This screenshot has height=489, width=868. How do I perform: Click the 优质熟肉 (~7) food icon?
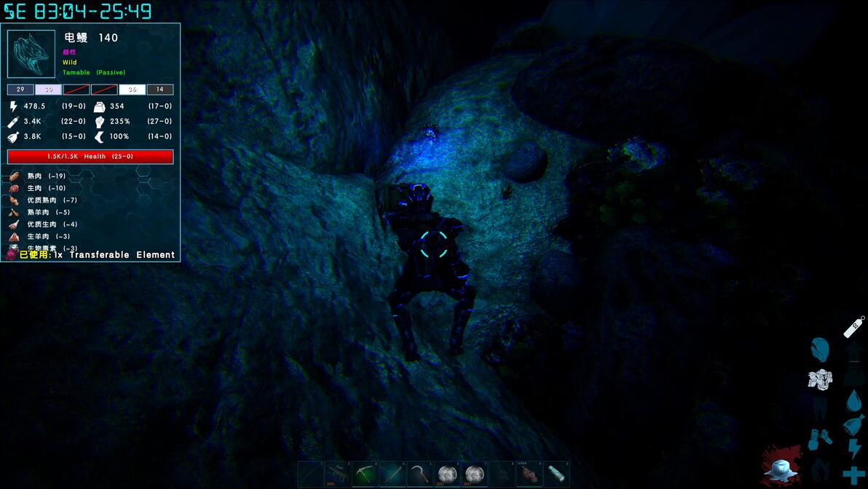14,200
